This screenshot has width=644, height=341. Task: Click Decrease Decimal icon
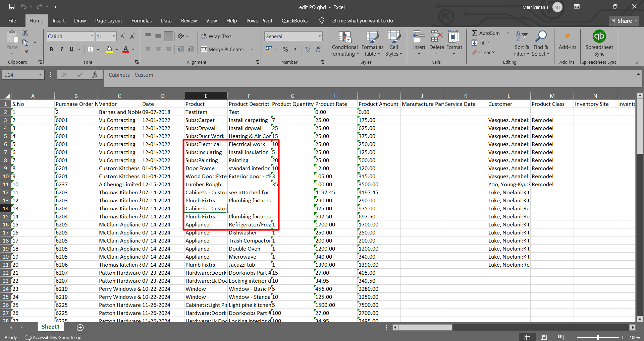[318, 49]
